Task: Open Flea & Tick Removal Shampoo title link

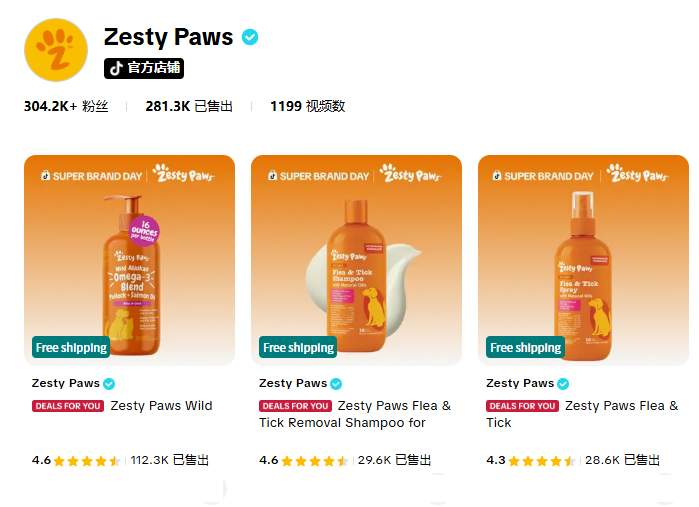Action: (355, 414)
